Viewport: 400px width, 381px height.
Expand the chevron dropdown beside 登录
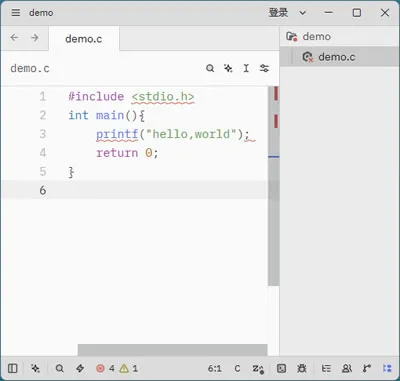(x=302, y=13)
